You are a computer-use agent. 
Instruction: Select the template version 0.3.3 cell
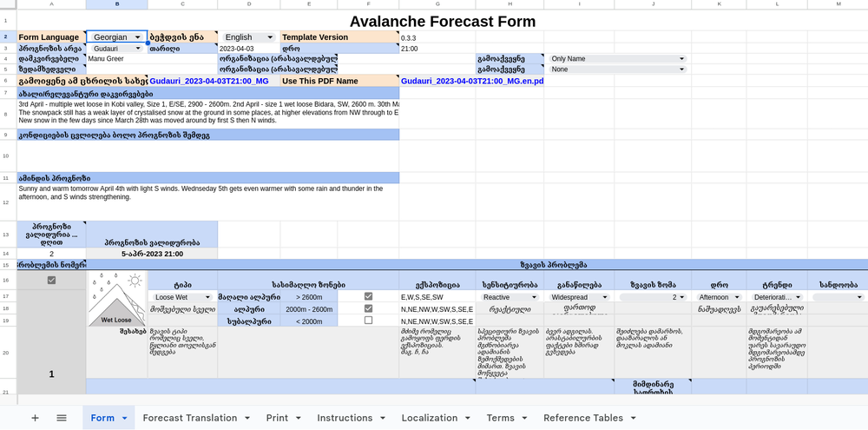(437, 37)
